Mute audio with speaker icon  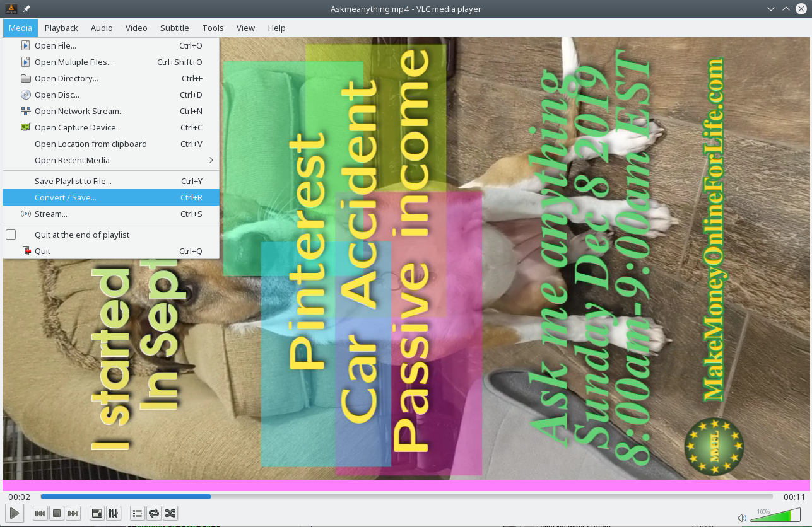[742, 518]
